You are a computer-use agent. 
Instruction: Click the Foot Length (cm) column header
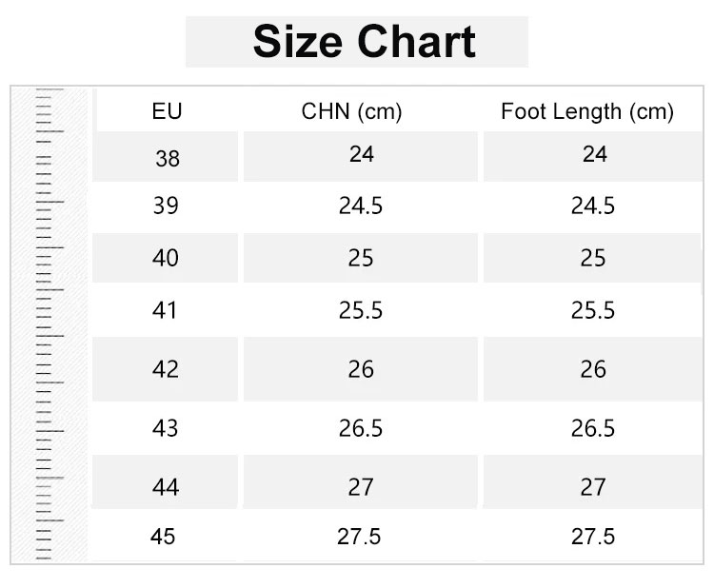pyautogui.click(x=587, y=111)
